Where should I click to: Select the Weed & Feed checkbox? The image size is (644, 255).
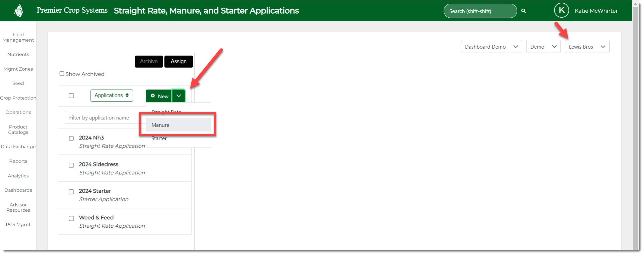tap(71, 218)
